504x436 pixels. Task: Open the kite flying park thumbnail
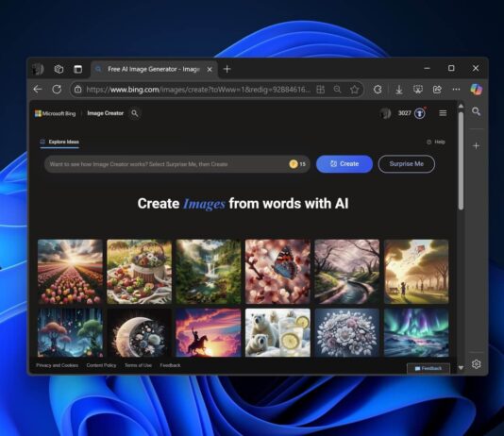(416, 272)
